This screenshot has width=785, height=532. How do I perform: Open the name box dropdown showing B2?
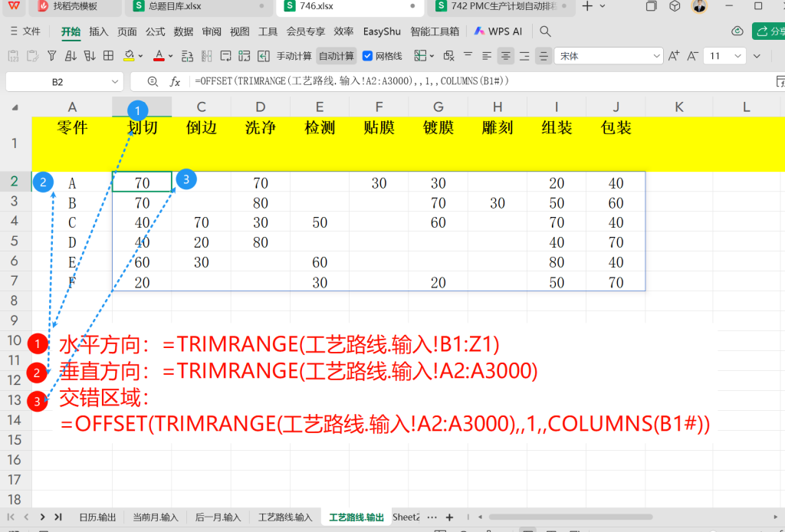pyautogui.click(x=115, y=81)
